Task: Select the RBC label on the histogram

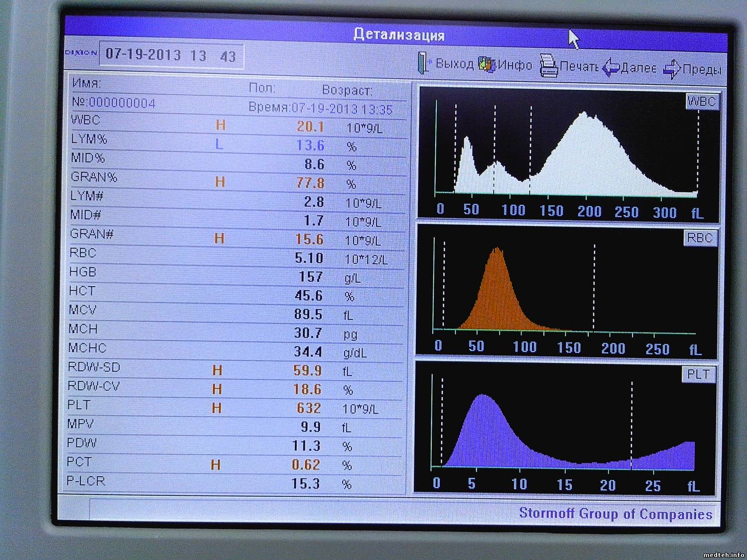Action: coord(700,238)
